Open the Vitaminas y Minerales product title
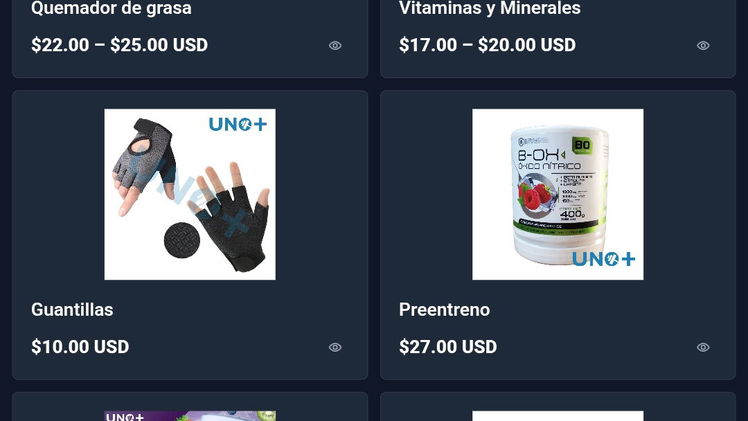Viewport: 748px width, 421px height. 489,8
